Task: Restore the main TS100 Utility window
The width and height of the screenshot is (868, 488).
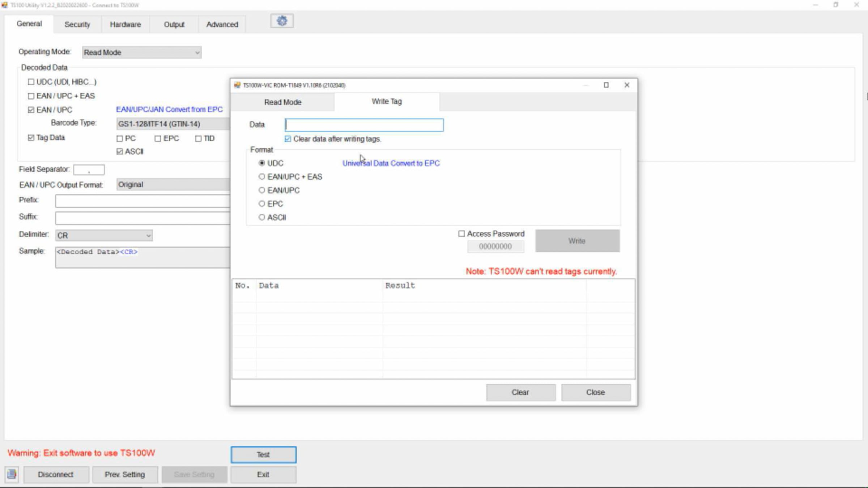Action: click(x=836, y=5)
